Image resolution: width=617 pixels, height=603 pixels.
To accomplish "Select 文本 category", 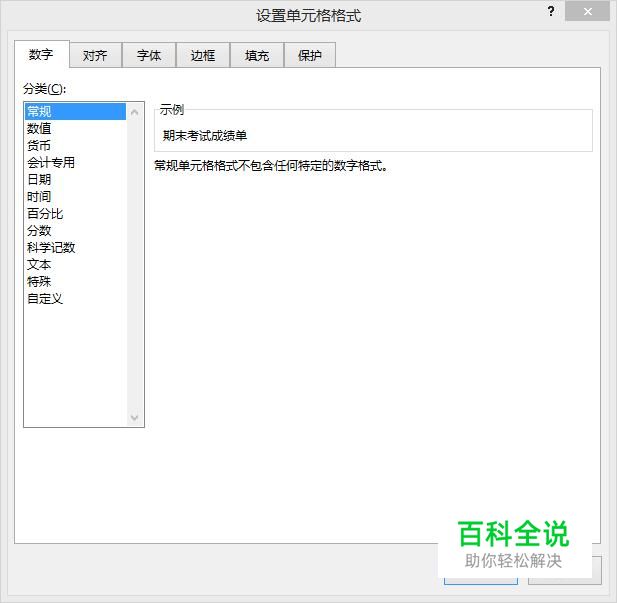I will (75, 264).
